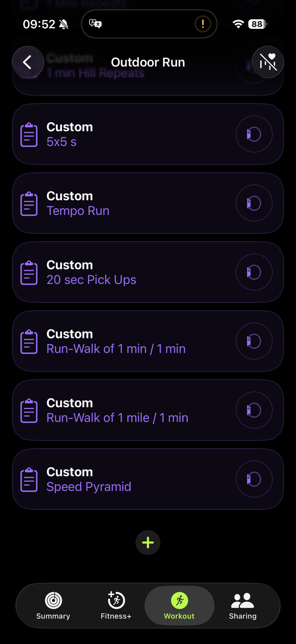Open the Tempo Run custom workout
Viewport: 296px width, 644px height.
124,203
